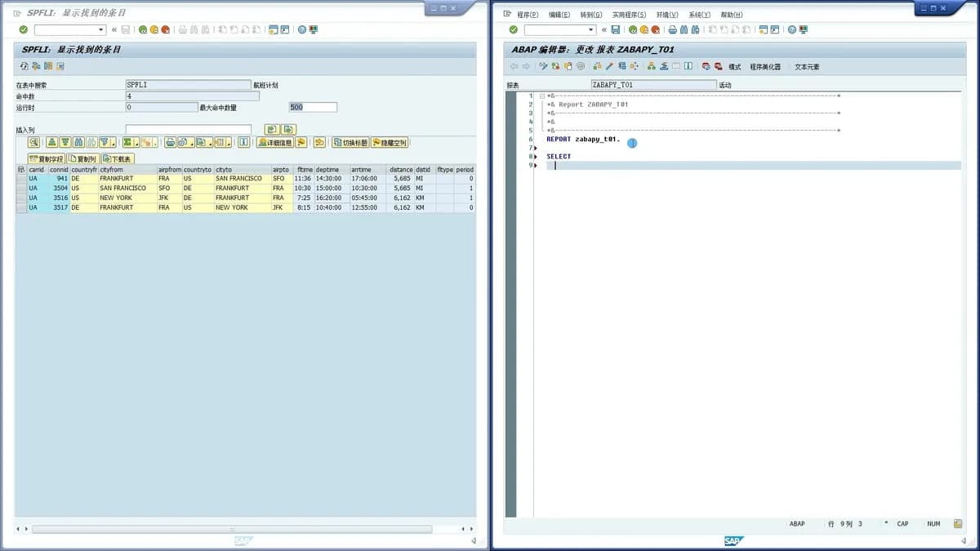This screenshot has height=551, width=980.
Task: Click Print icon in ABAP editor toolbar
Action: click(673, 29)
